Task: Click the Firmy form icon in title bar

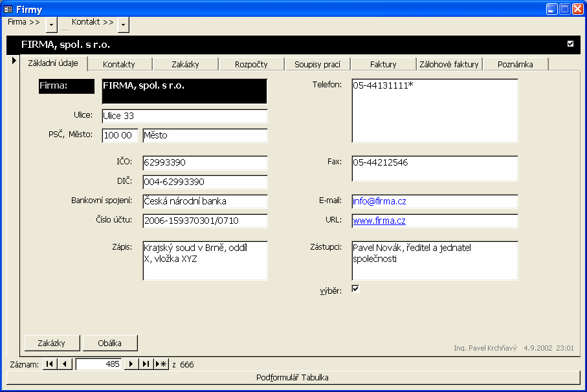Action: click(x=8, y=9)
